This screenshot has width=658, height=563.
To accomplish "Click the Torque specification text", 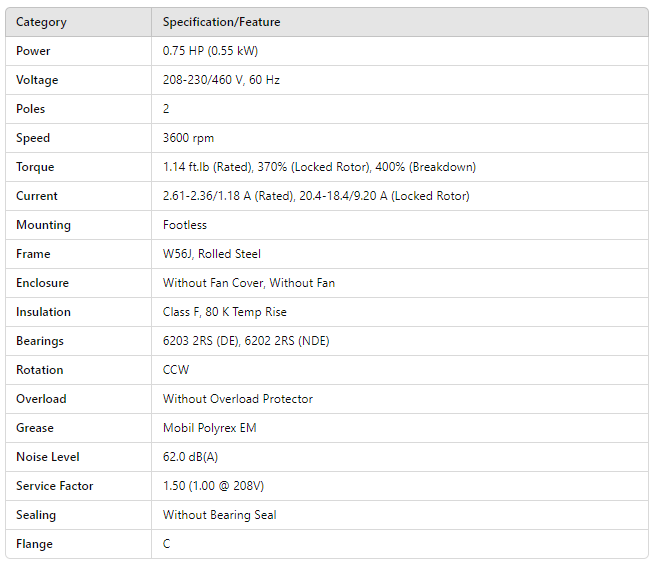I will [x=319, y=167].
